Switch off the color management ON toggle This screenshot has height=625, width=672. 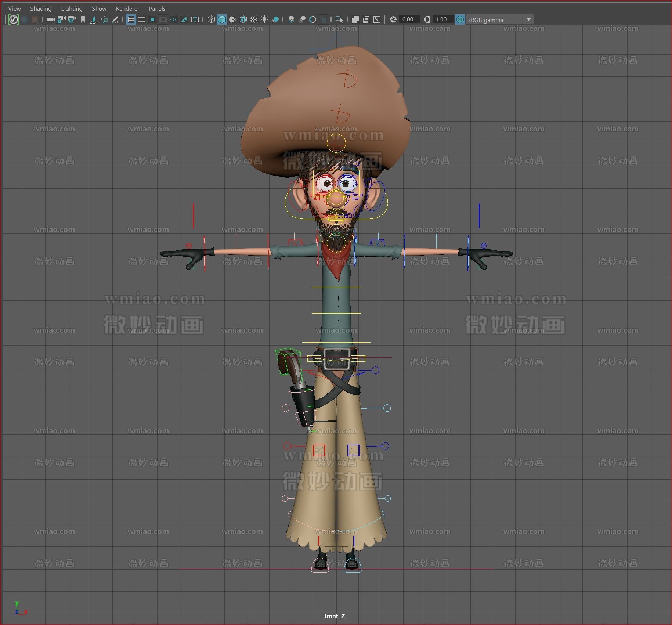460,19
